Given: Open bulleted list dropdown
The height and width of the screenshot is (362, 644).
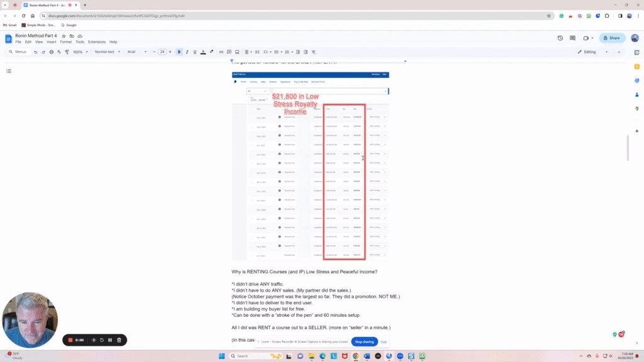Looking at the screenshot, I should point(278,52).
